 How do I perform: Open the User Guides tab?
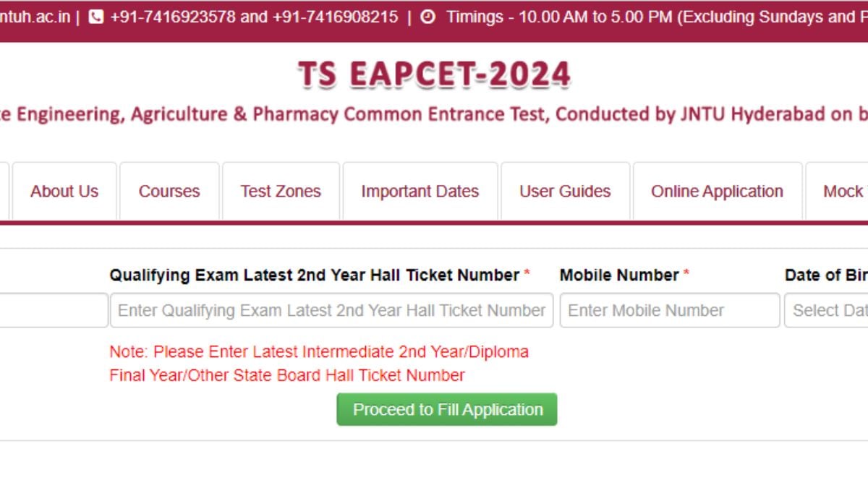565,192
